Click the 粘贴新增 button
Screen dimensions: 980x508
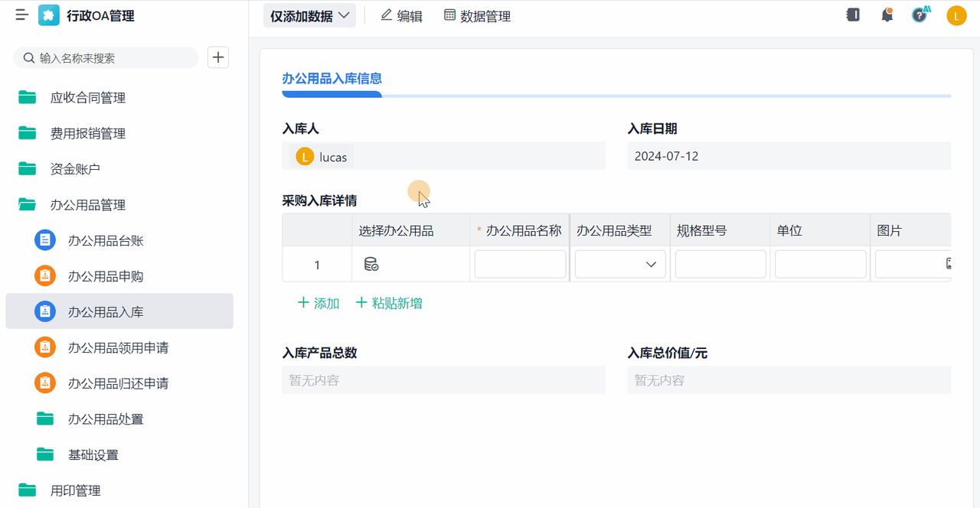[x=389, y=303]
